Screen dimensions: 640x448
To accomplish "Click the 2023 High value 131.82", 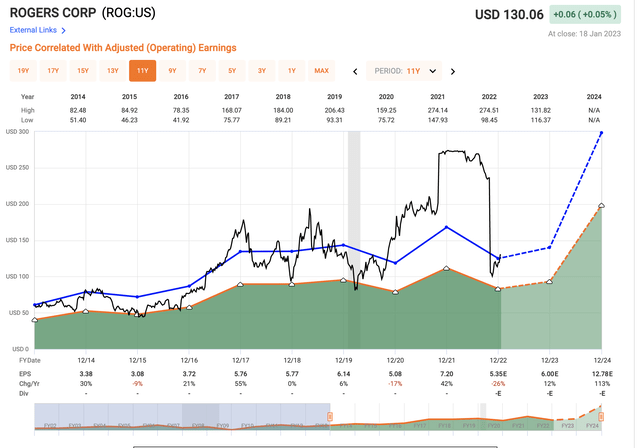I will click(x=540, y=110).
